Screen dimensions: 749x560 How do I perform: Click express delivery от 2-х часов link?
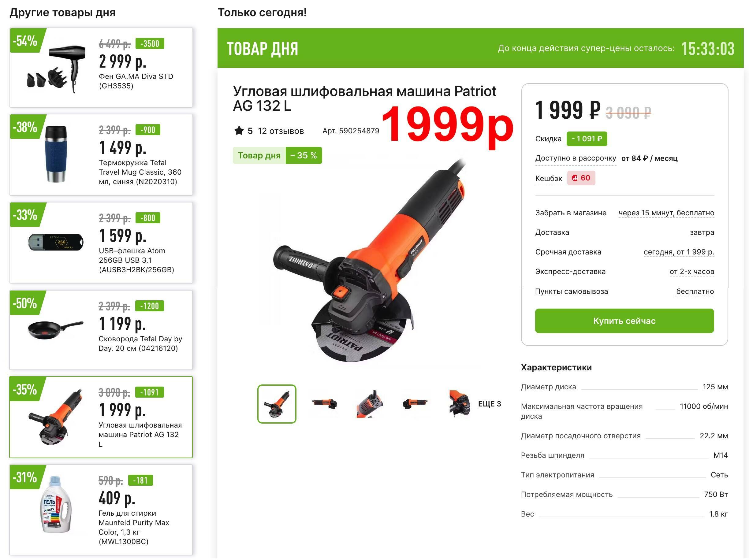(692, 272)
